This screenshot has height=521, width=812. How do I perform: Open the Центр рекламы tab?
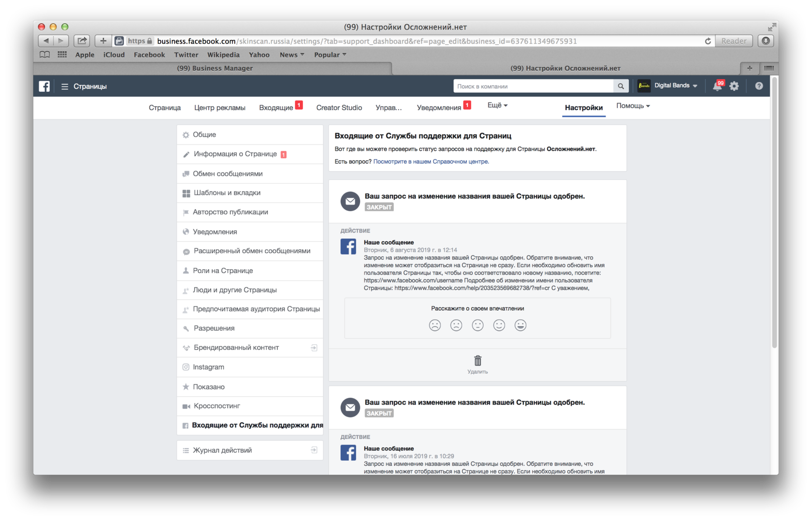[219, 108]
